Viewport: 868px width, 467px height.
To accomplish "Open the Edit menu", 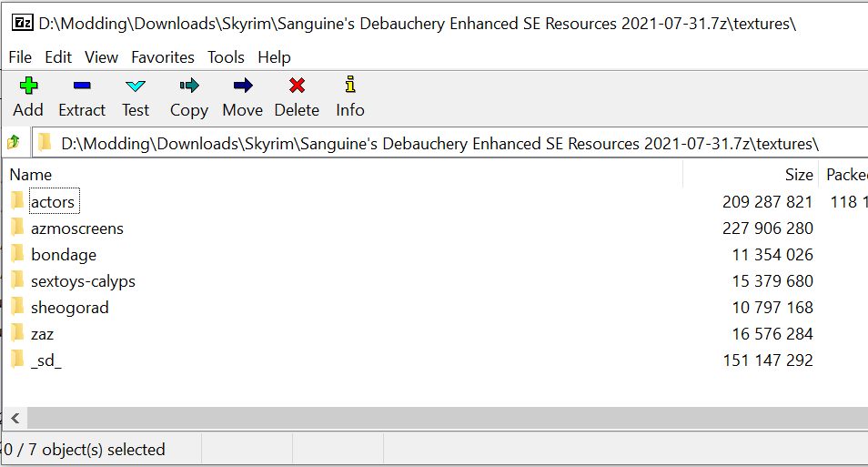I will [58, 57].
